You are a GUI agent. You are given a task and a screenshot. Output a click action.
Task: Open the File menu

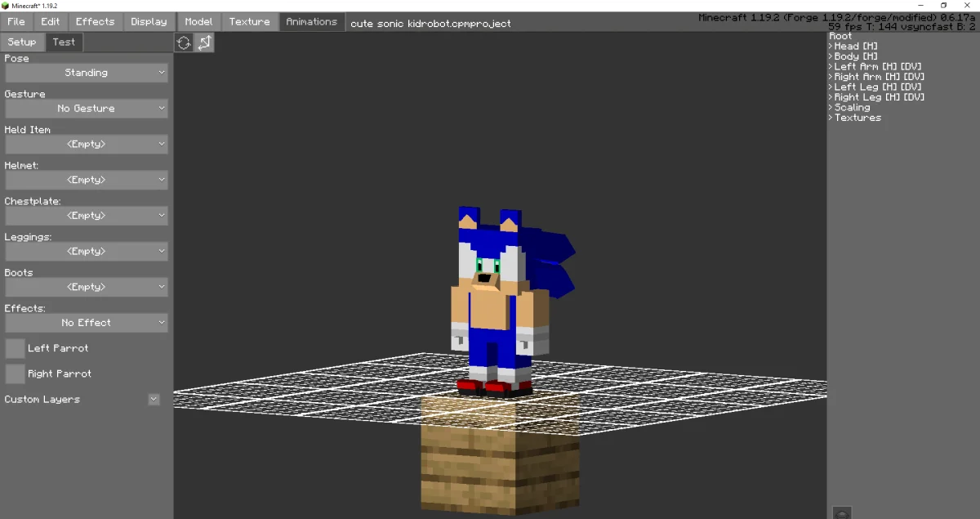pyautogui.click(x=16, y=21)
